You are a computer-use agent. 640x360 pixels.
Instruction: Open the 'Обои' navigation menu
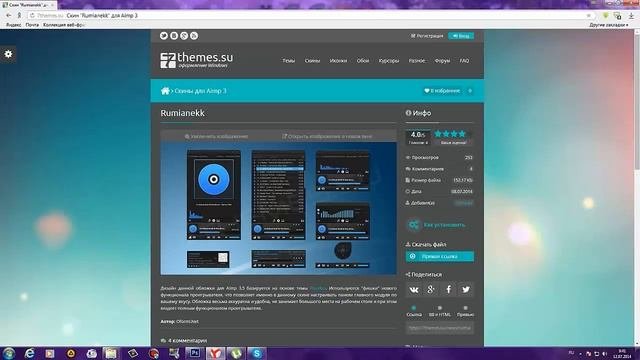coord(363,60)
